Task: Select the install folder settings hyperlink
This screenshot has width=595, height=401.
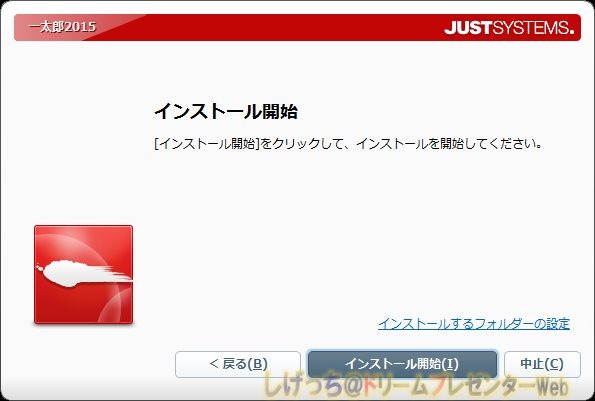Action: (474, 324)
